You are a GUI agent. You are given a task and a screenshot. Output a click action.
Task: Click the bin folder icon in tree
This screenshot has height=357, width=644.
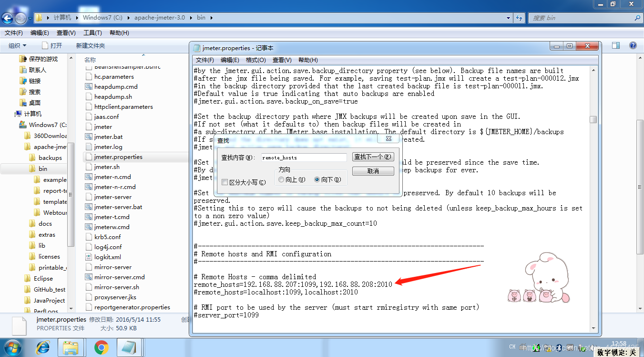32,169
